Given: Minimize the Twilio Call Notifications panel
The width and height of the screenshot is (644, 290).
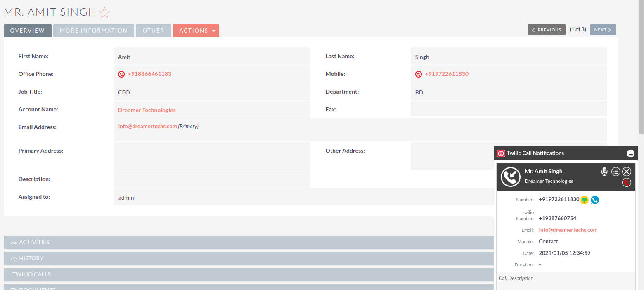Looking at the screenshot, I should (630, 154).
